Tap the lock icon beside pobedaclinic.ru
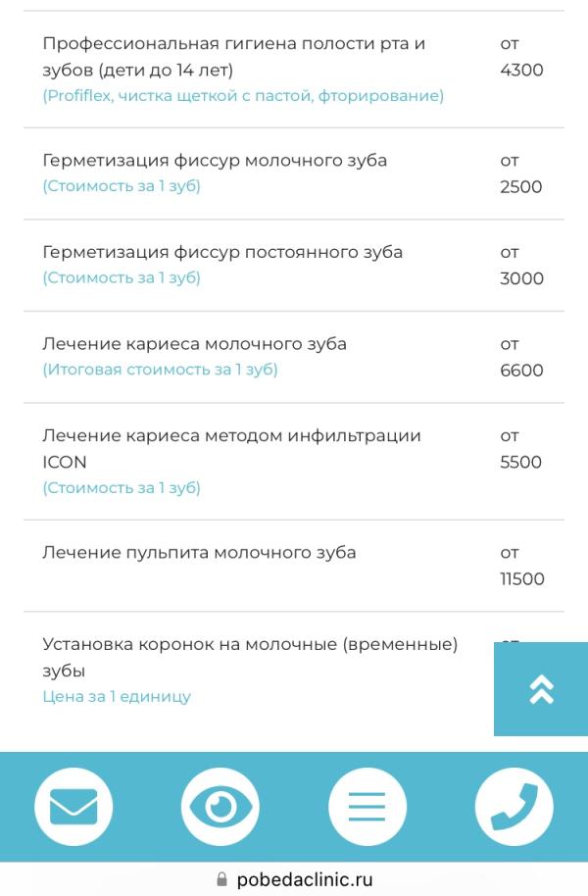The image size is (588, 896). (x=220, y=880)
